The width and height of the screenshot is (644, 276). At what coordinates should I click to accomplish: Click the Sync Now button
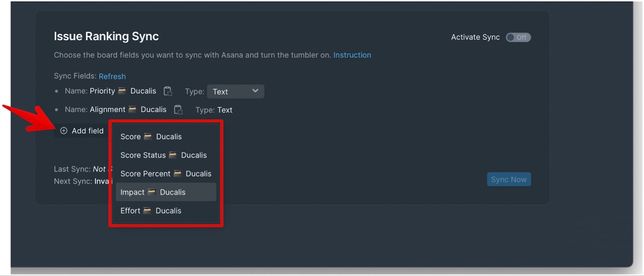click(509, 179)
